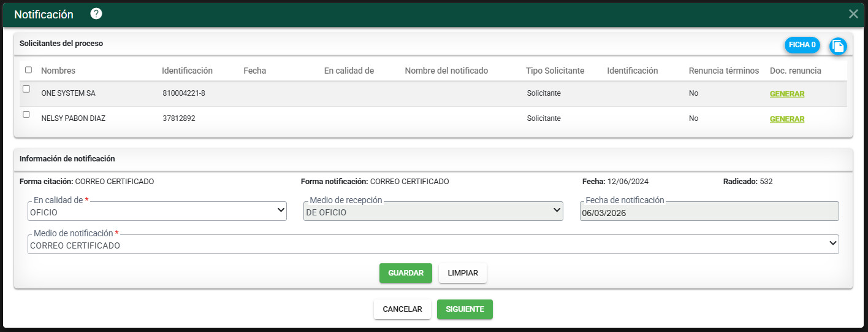
Task: Click the Fecha de notificación field
Action: click(x=709, y=212)
